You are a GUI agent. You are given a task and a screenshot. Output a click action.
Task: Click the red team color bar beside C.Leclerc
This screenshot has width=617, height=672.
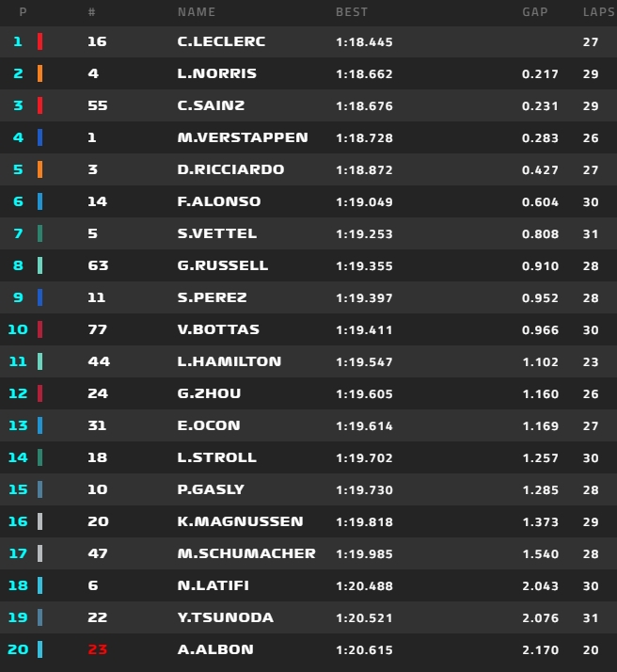(x=40, y=41)
